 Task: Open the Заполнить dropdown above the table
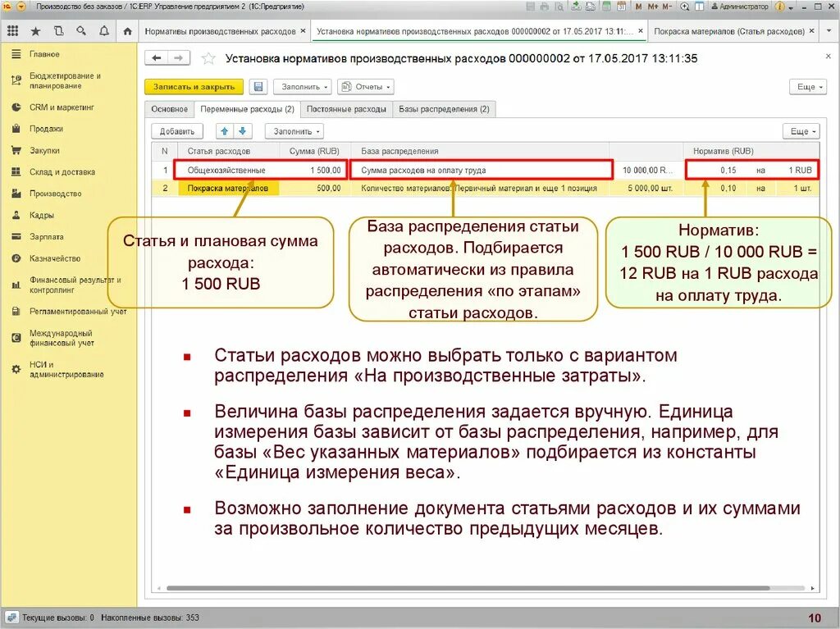(x=294, y=131)
